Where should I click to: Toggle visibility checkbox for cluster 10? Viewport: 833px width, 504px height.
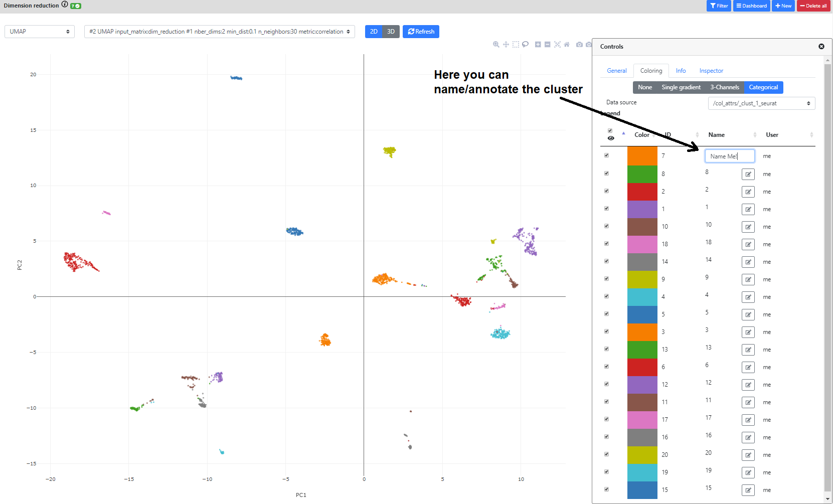606,226
